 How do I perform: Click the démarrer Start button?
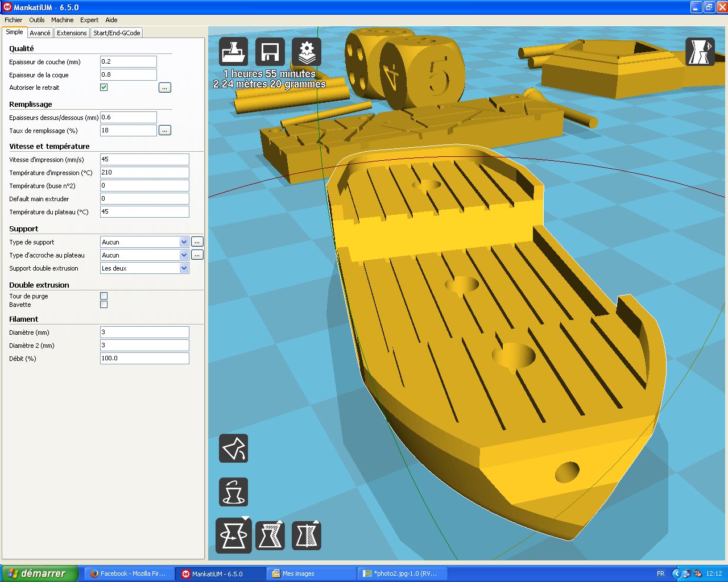40,573
